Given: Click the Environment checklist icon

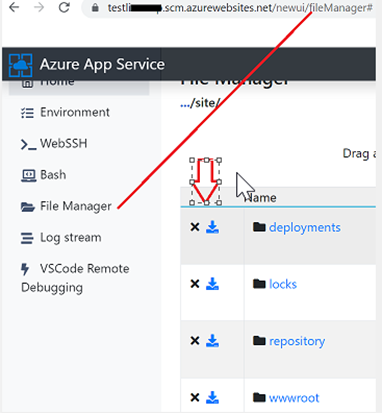Looking at the screenshot, I should 27,113.
